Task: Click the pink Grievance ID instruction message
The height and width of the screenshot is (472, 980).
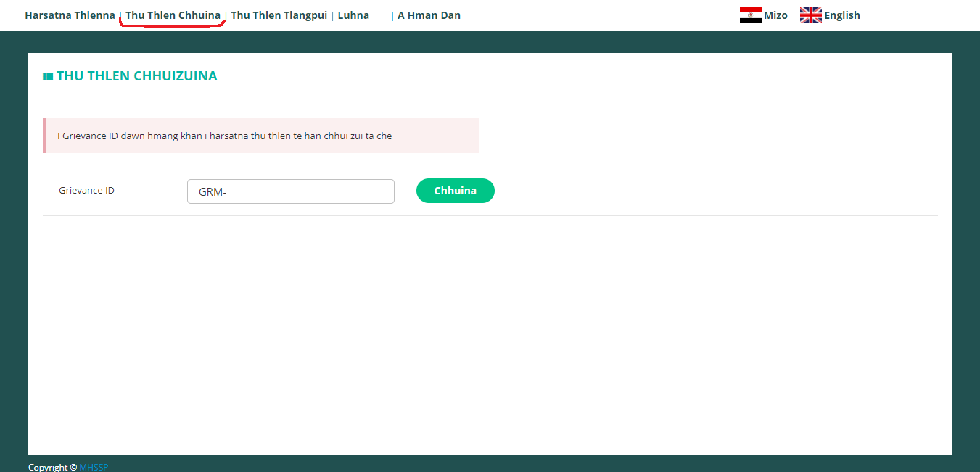Action: point(261,136)
